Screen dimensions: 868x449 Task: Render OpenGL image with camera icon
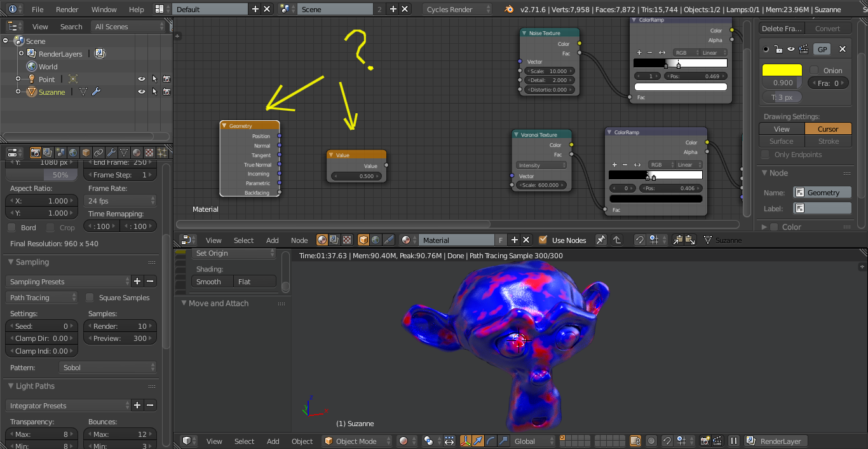click(x=705, y=441)
